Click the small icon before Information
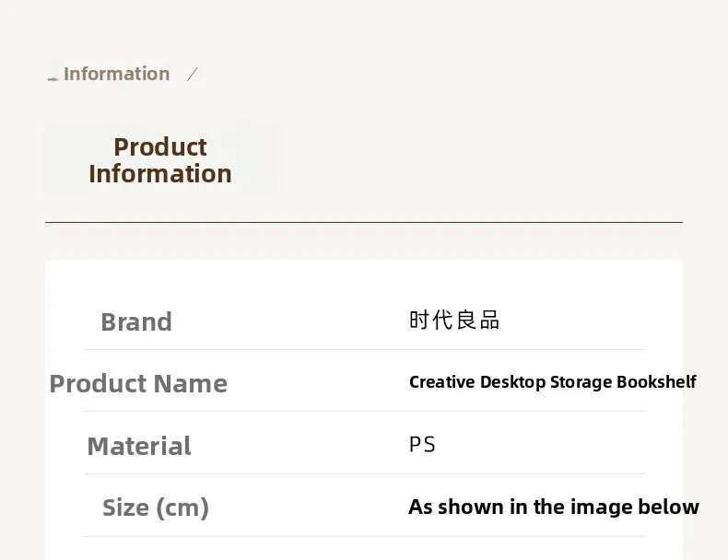The width and height of the screenshot is (728, 560). click(53, 77)
